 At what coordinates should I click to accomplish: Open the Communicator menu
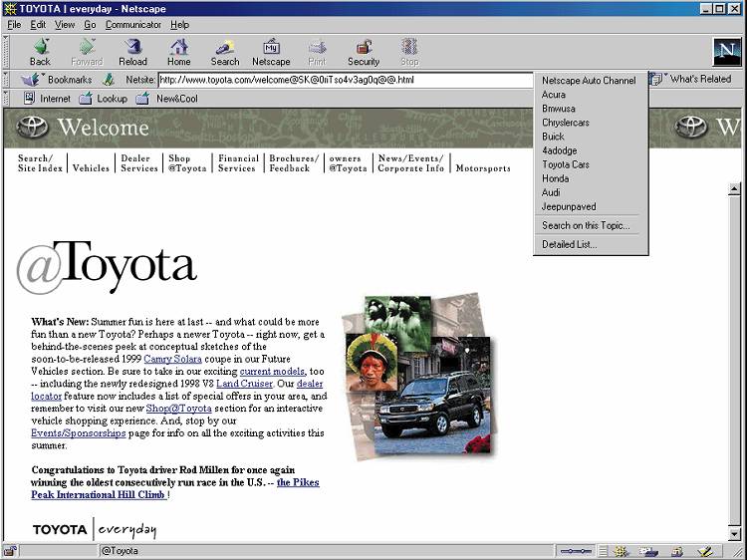click(x=133, y=25)
